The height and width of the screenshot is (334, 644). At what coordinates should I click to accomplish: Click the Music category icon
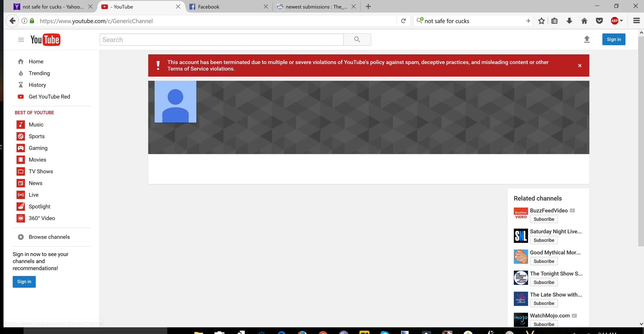(x=21, y=124)
